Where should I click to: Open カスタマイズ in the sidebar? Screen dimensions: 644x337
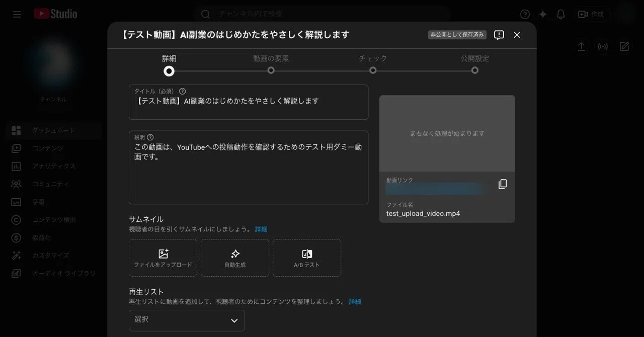point(54,256)
